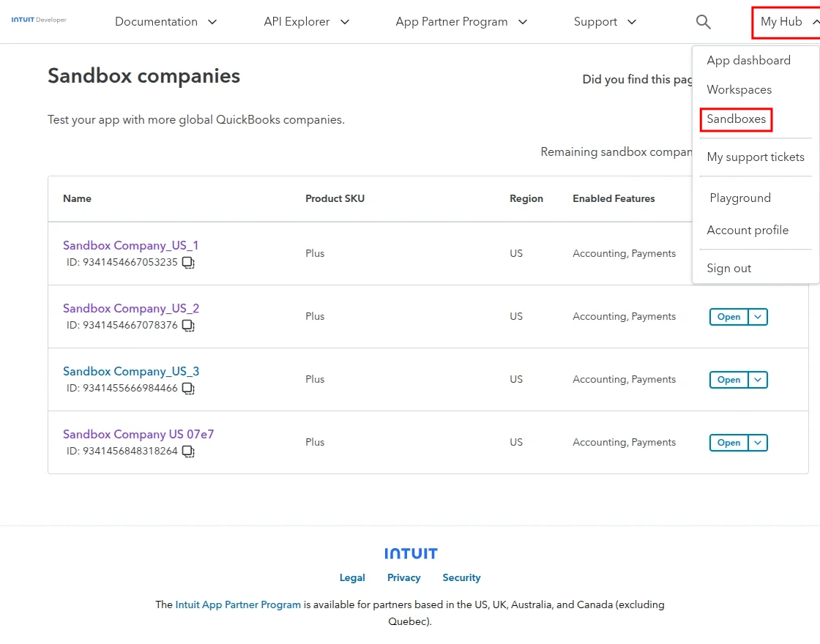Select Workspaces in My Hub menu
Screen dimensions: 820x644
click(739, 89)
